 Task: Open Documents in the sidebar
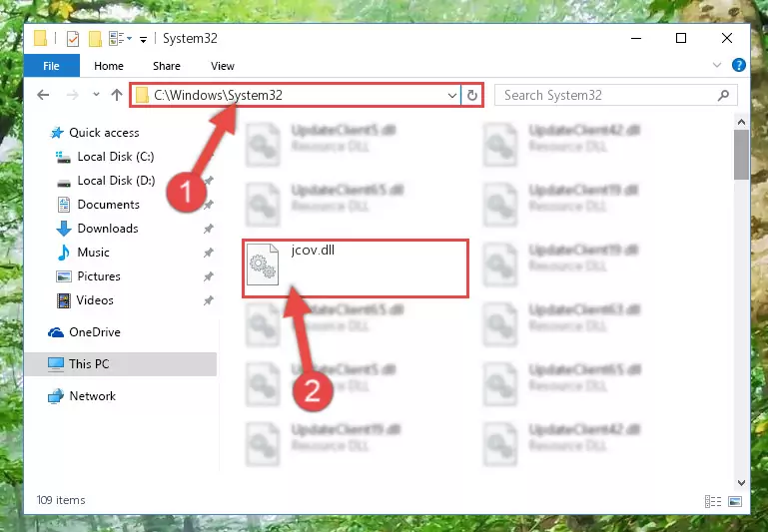click(x=108, y=204)
